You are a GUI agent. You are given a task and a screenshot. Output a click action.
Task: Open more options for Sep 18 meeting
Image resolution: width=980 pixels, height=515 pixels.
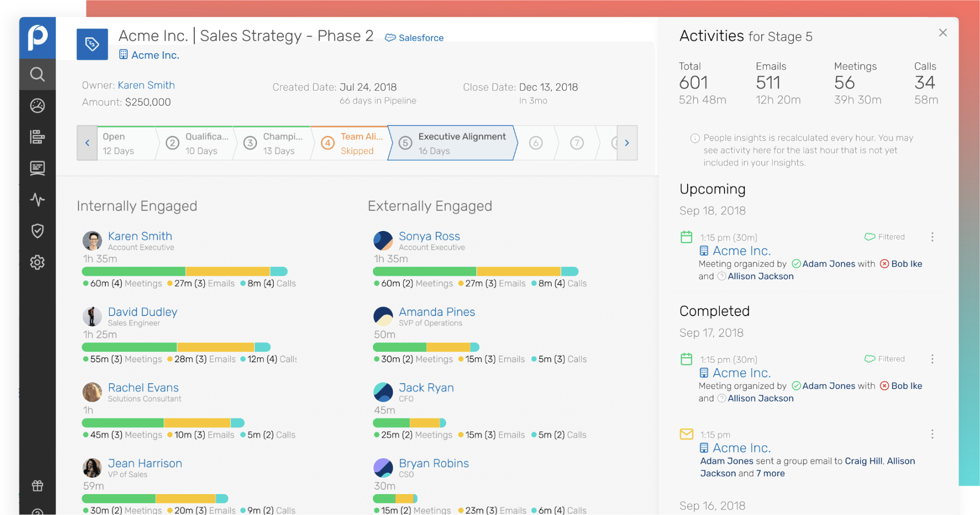(932, 237)
